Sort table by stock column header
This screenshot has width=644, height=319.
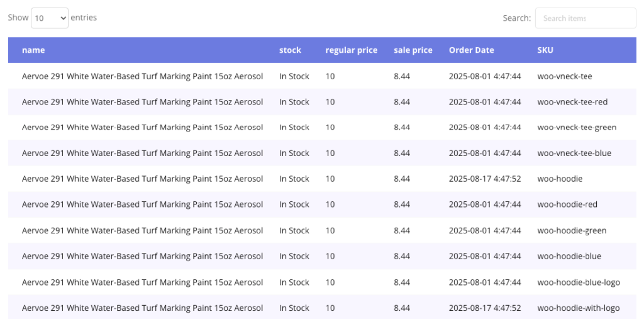pos(290,50)
